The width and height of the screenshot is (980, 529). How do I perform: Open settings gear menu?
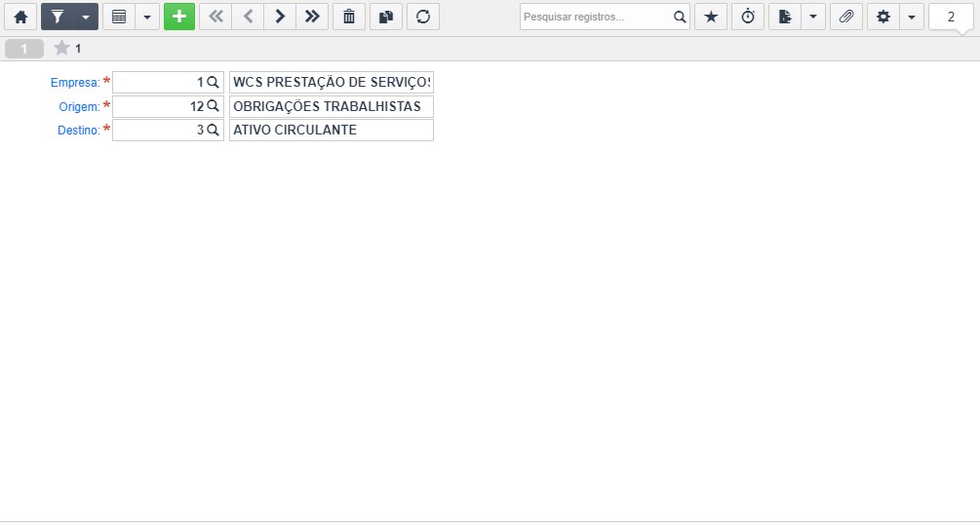883,17
